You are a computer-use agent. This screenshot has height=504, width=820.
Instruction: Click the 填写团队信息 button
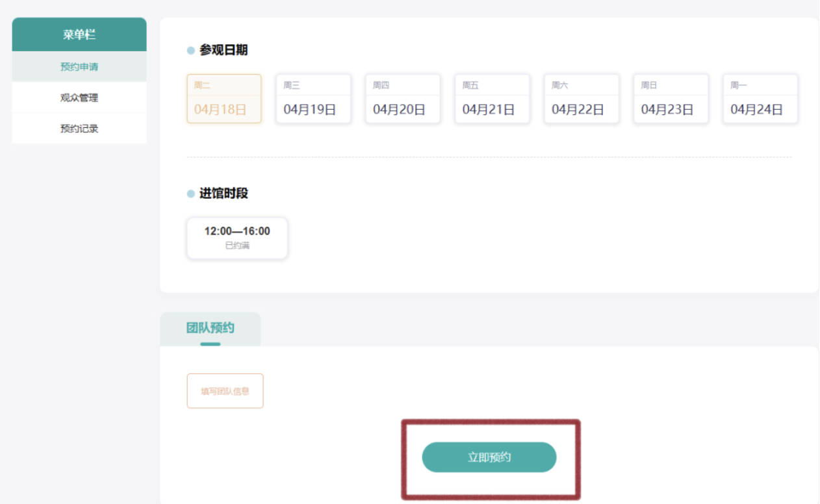[225, 391]
